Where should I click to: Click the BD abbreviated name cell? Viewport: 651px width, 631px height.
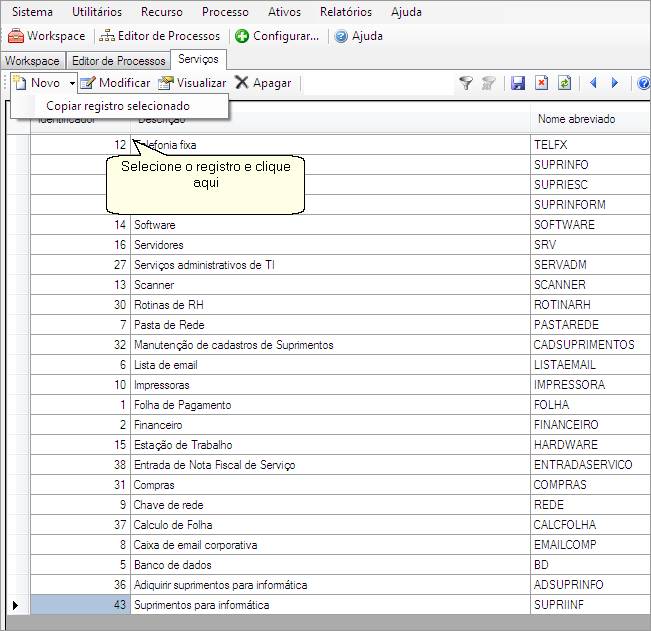(590, 565)
